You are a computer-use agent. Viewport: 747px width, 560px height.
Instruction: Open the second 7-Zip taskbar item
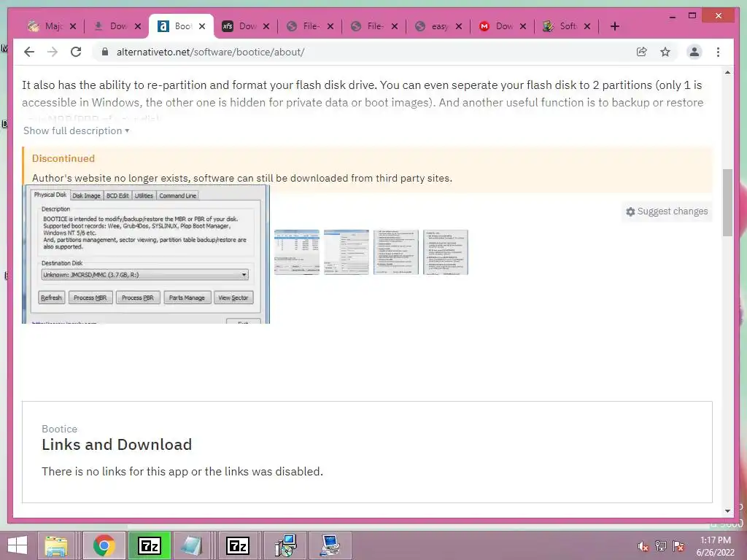click(x=237, y=545)
